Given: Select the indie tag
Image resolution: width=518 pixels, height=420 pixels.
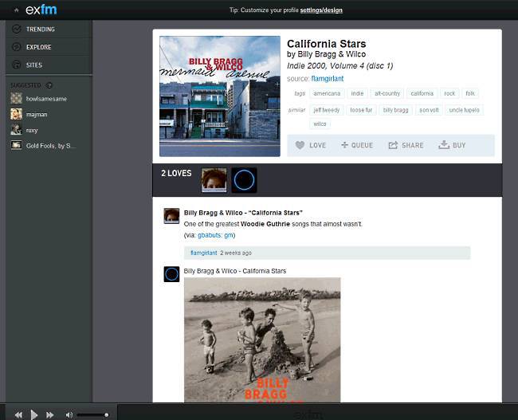Looking at the screenshot, I should coord(357,93).
